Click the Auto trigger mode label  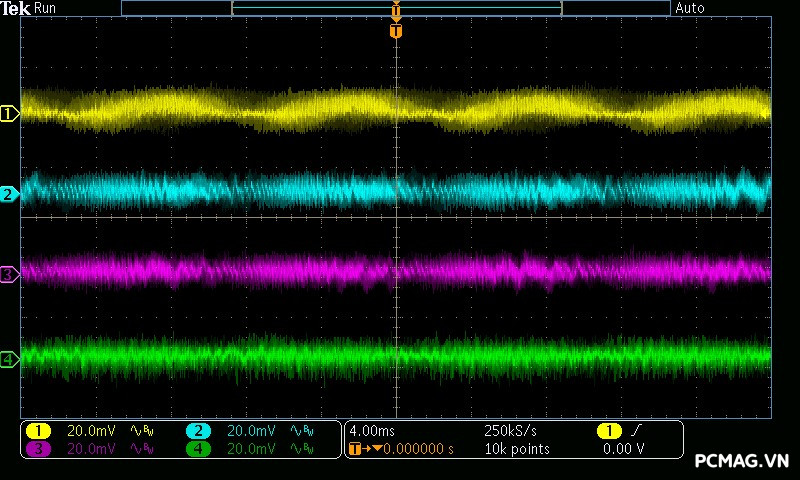(x=690, y=8)
